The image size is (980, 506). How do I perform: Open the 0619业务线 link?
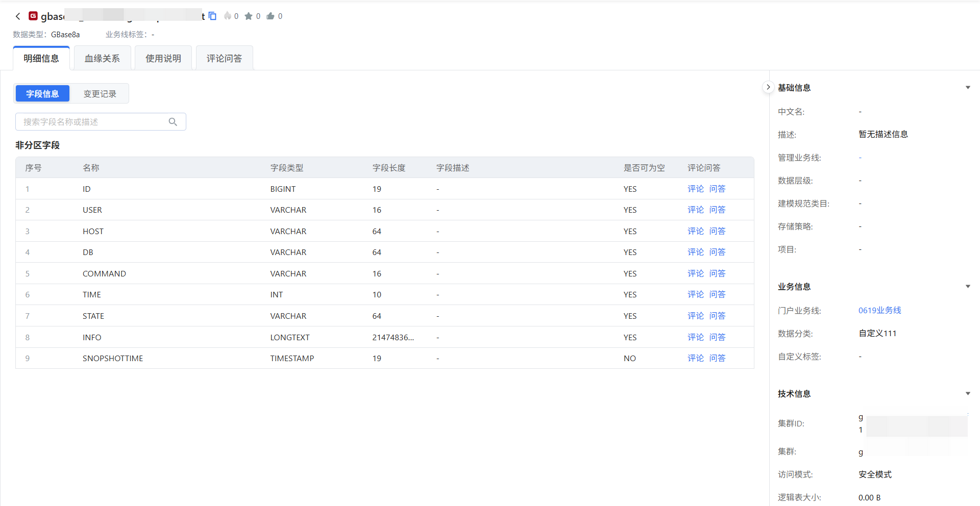click(x=879, y=310)
